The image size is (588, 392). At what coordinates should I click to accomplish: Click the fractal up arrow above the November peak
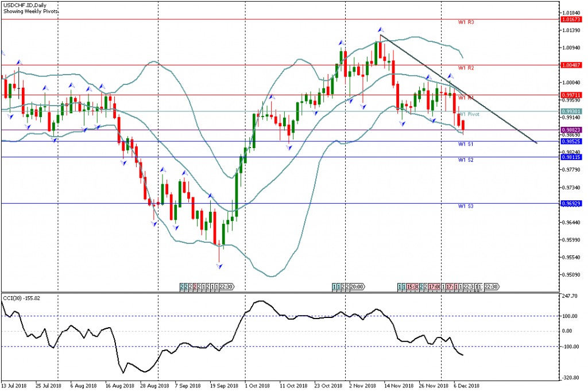380,29
